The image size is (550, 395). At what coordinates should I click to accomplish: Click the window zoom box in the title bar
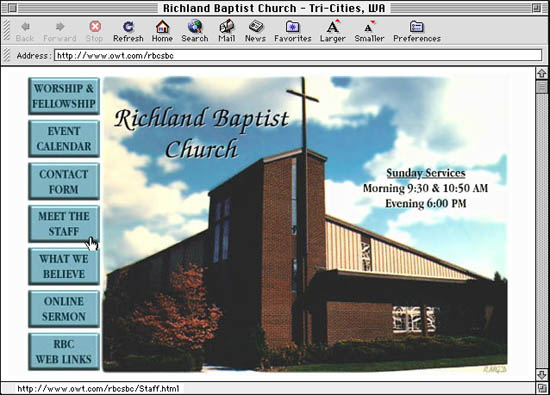[x=537, y=8]
